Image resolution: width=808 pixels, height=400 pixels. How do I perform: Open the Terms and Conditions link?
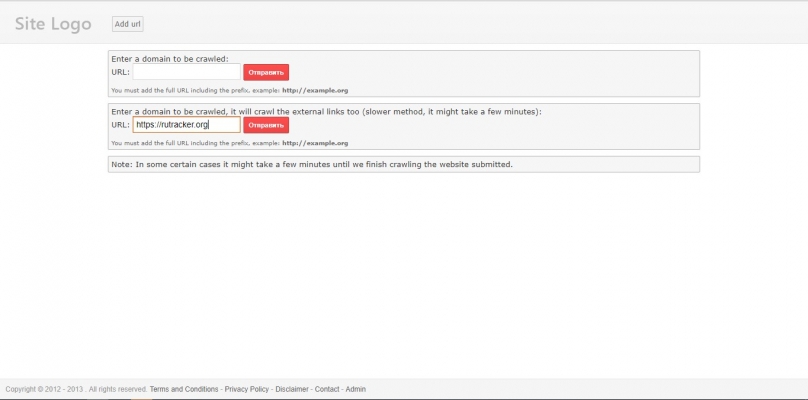point(184,389)
